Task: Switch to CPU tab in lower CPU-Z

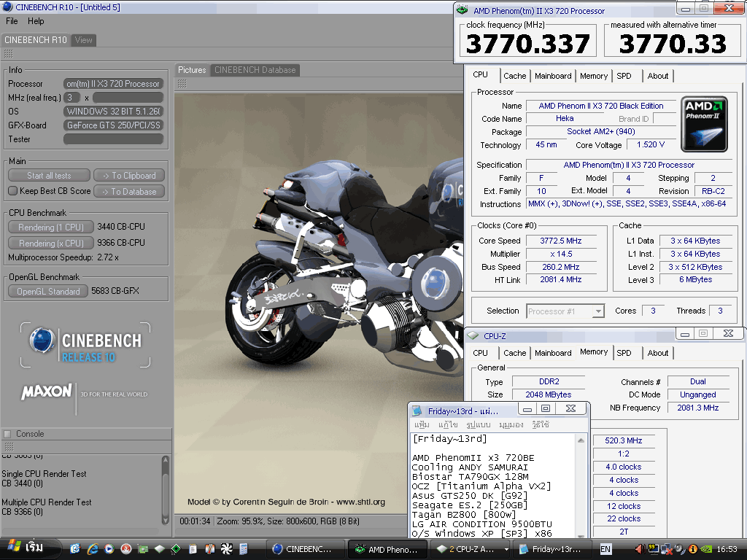Action: tap(480, 353)
